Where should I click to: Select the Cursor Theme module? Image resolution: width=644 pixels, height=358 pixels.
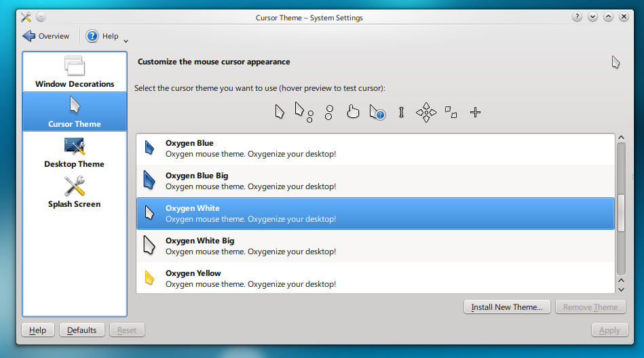[75, 112]
